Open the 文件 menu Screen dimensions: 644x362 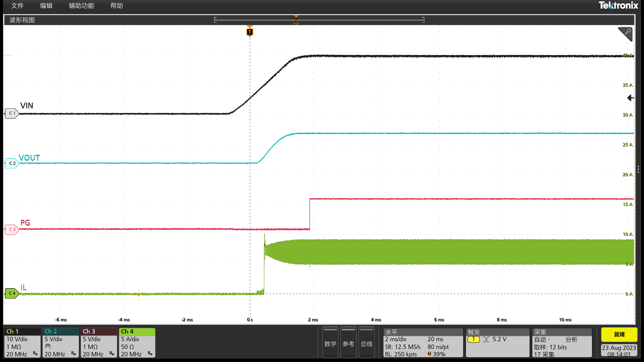point(17,6)
